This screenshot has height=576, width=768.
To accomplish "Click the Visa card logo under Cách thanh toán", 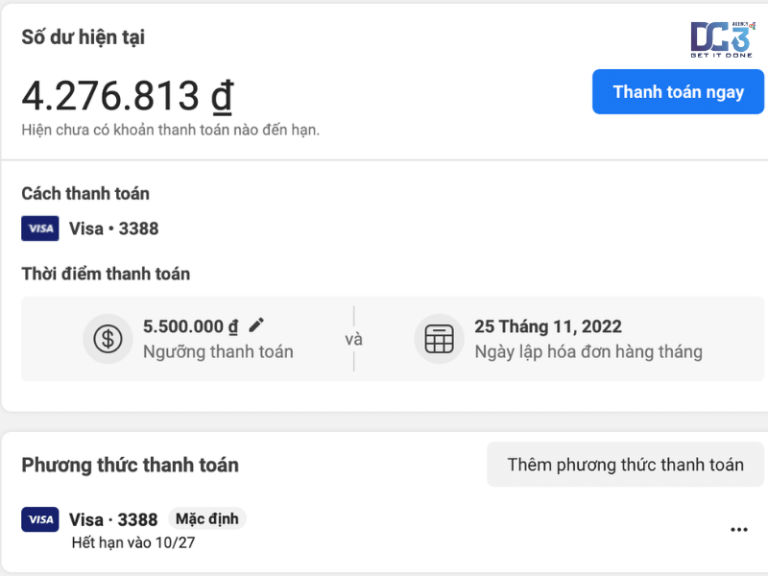I will pyautogui.click(x=40, y=229).
